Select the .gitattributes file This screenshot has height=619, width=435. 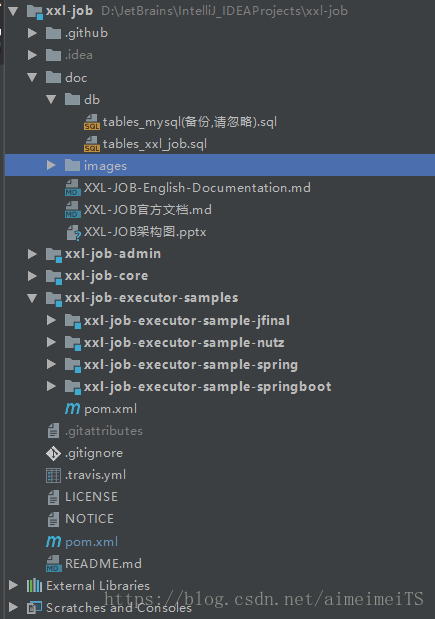104,431
